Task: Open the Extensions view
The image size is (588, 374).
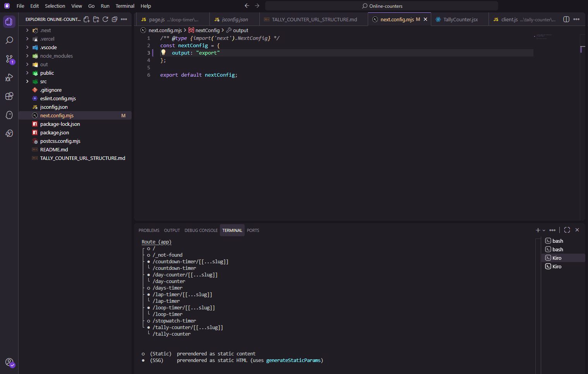Action: (9, 96)
